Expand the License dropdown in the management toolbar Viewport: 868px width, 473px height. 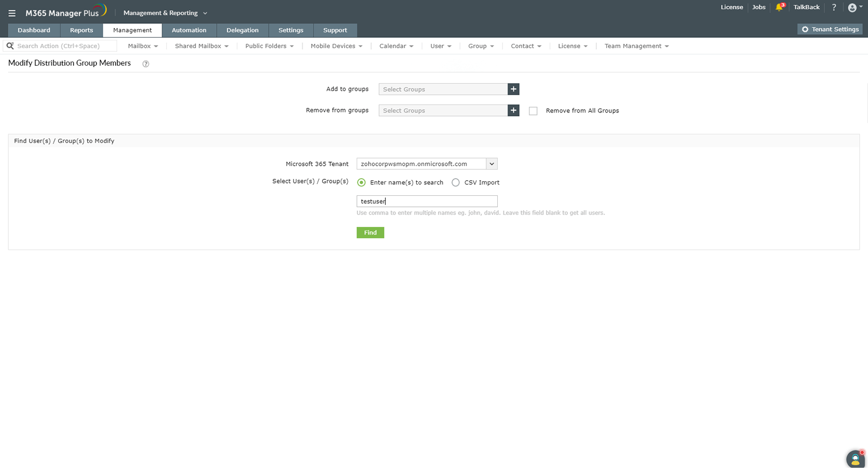573,46
